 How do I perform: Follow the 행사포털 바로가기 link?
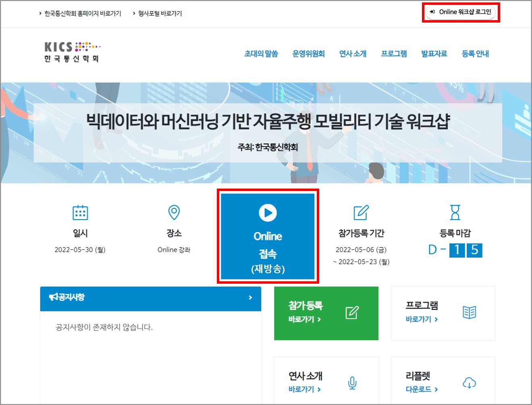pos(160,13)
